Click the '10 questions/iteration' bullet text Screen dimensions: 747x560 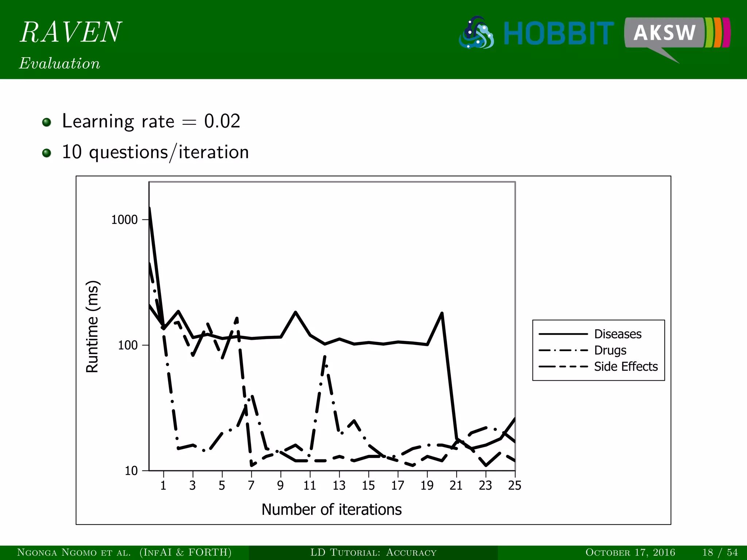pyautogui.click(x=155, y=152)
